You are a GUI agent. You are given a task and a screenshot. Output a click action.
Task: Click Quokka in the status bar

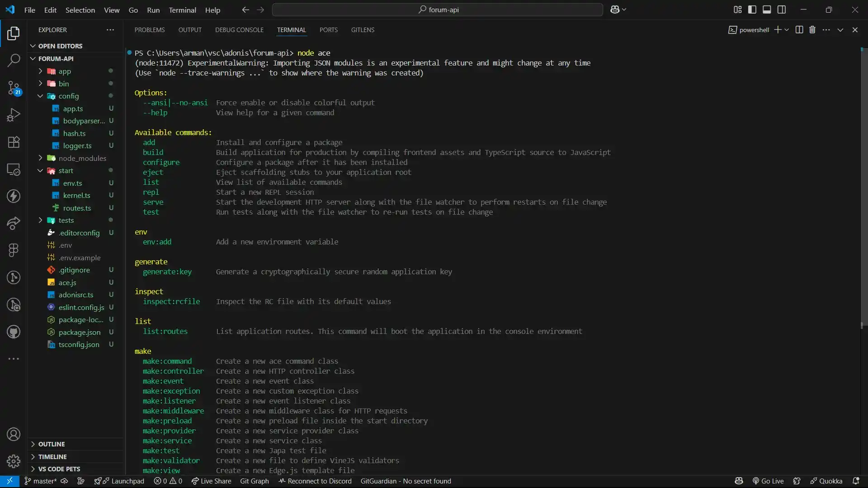click(x=826, y=481)
